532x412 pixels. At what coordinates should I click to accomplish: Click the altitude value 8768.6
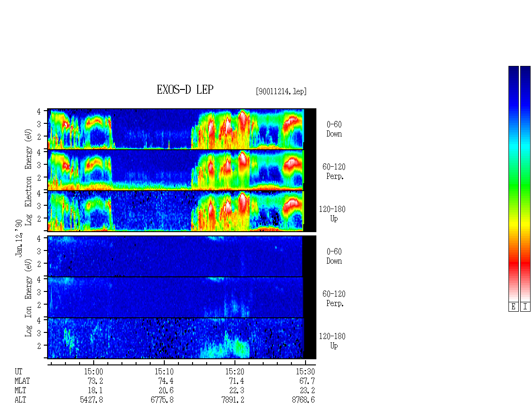click(303, 400)
